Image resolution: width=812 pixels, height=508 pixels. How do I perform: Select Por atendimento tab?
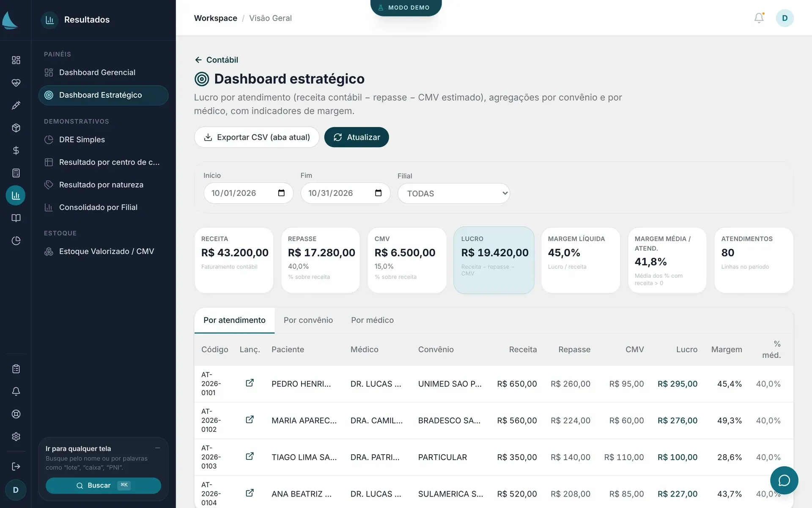click(x=234, y=320)
